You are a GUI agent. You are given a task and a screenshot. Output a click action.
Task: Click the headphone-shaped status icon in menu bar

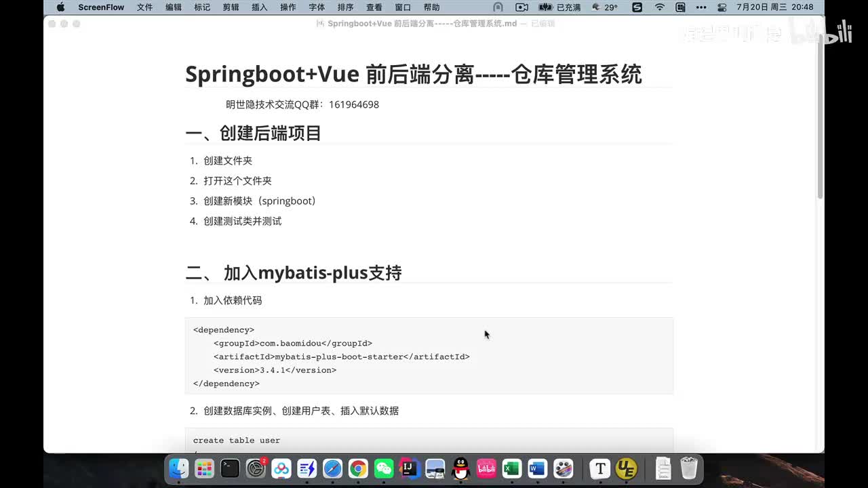point(498,7)
